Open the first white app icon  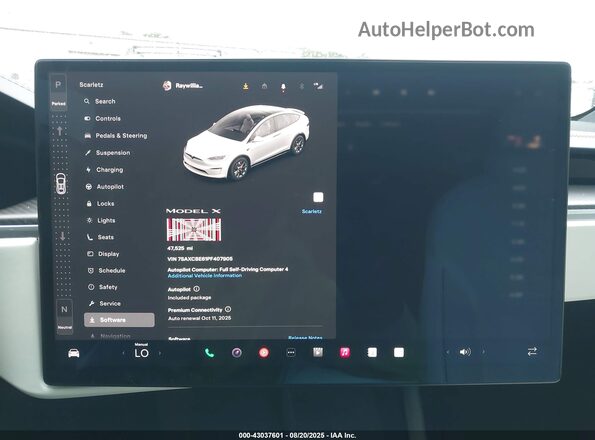[x=372, y=353]
